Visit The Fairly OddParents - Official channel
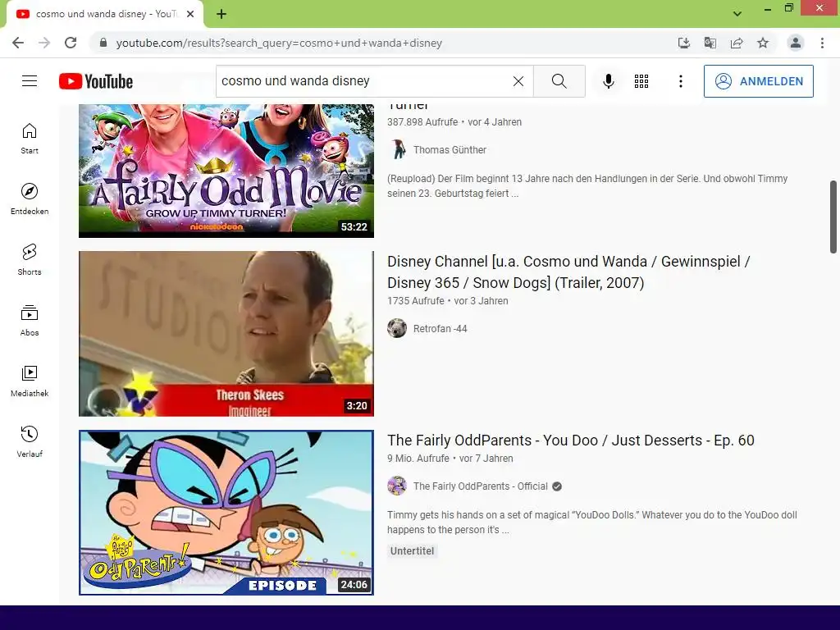Image resolution: width=840 pixels, height=630 pixels. [x=480, y=486]
